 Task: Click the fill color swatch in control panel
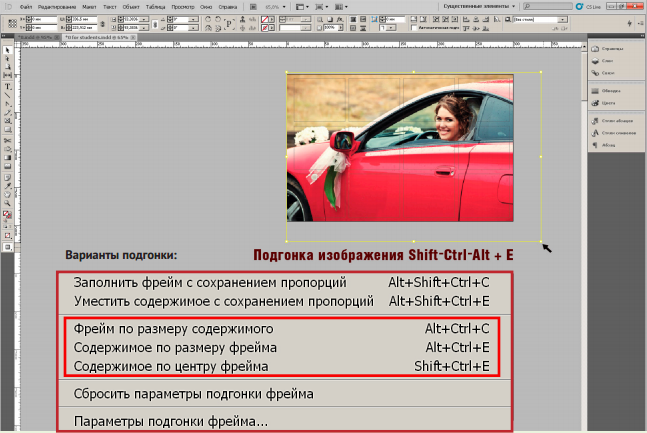point(264,19)
